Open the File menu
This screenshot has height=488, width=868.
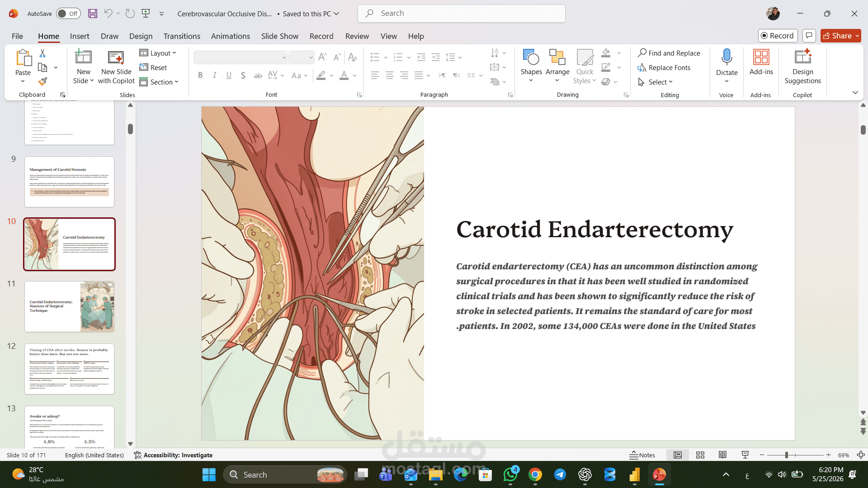[x=17, y=36]
